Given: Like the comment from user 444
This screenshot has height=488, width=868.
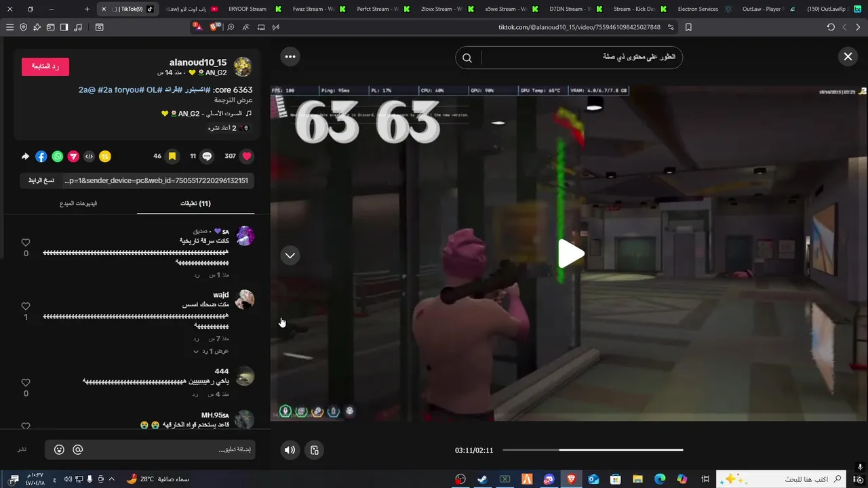Looking at the screenshot, I should 26,383.
